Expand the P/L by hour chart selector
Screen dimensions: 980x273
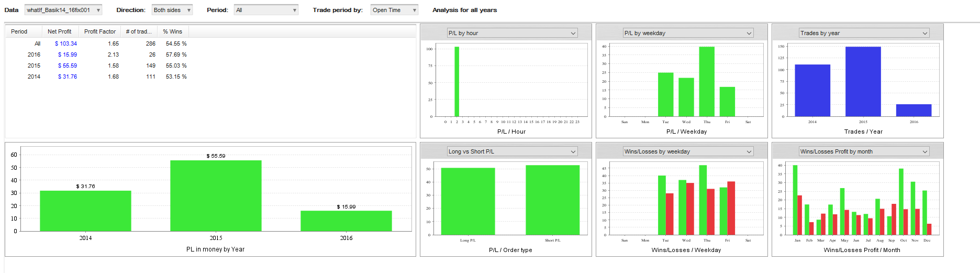point(513,33)
